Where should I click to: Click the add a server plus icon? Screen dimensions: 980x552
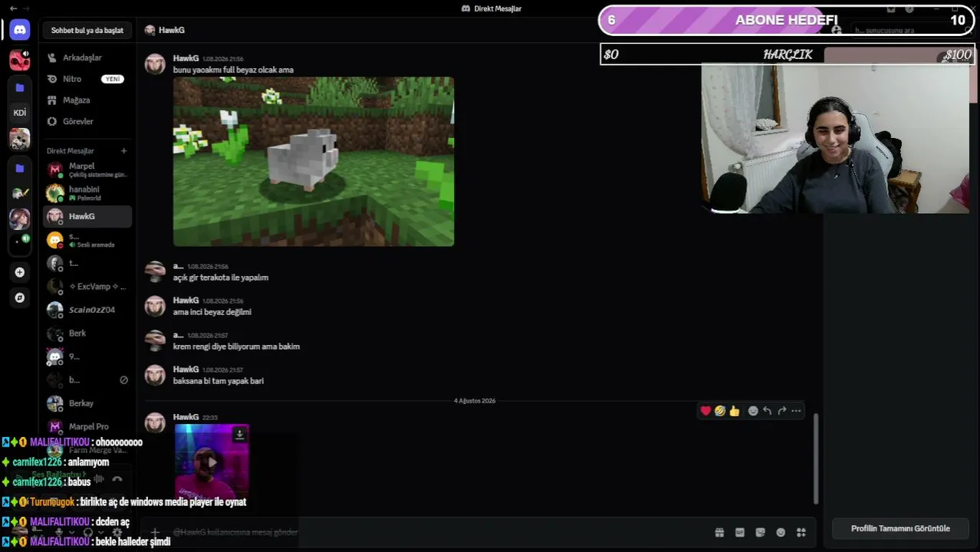20,272
